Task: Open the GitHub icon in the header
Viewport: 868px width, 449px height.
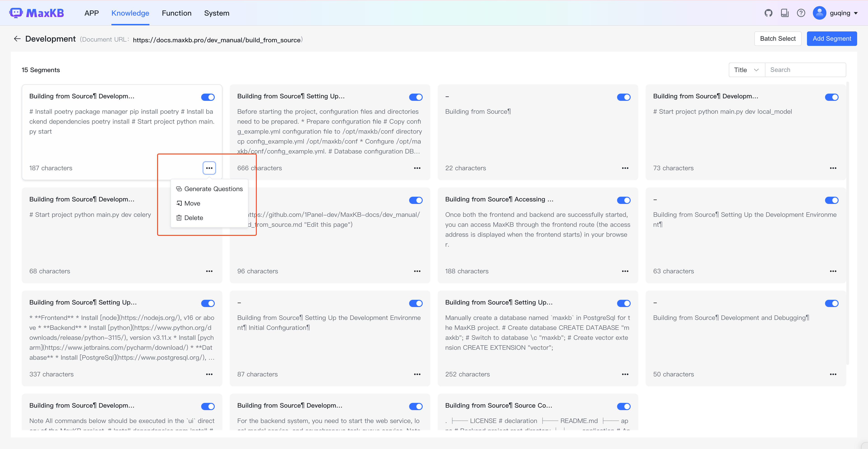Action: click(x=768, y=13)
